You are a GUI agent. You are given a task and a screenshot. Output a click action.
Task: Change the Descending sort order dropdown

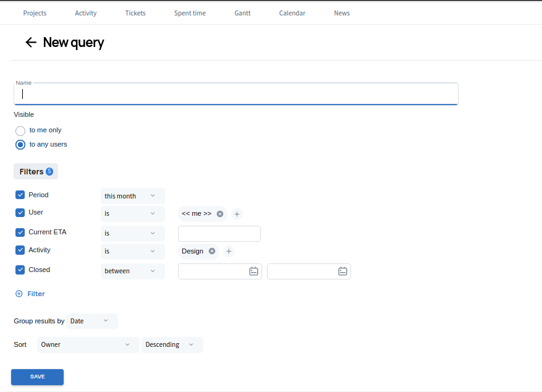click(x=172, y=344)
